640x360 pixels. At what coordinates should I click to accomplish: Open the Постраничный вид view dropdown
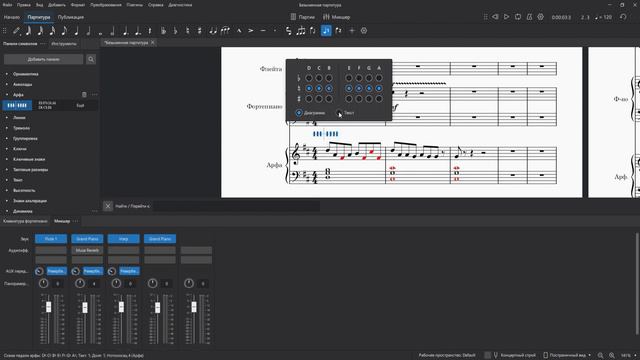[568, 356]
